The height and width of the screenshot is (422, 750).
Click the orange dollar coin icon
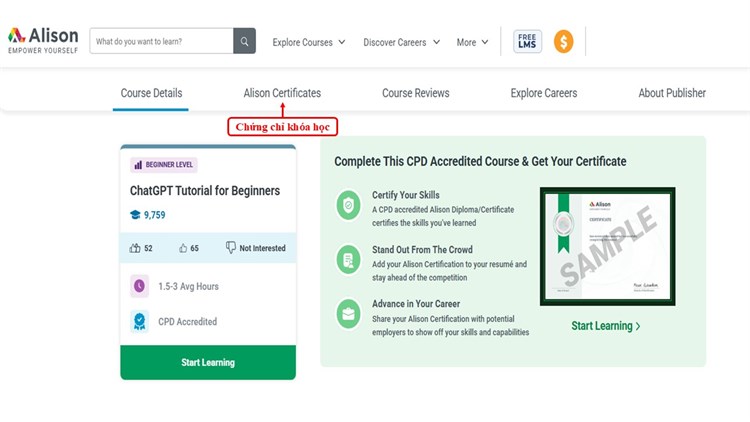pos(563,42)
